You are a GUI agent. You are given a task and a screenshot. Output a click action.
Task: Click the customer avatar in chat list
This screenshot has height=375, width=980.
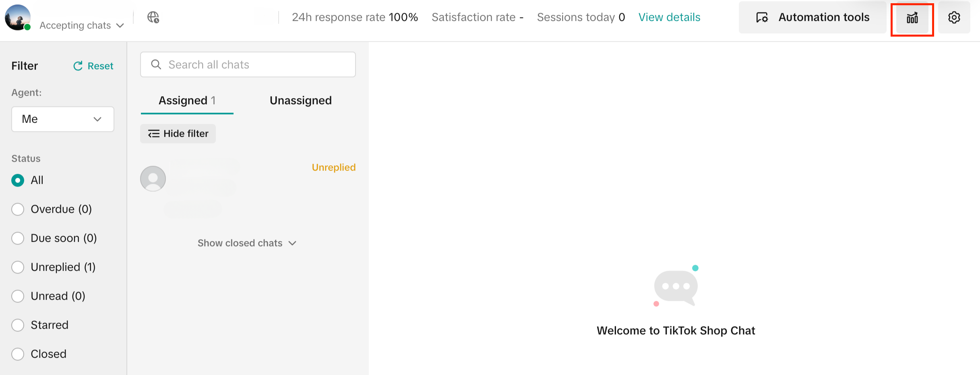point(153,179)
